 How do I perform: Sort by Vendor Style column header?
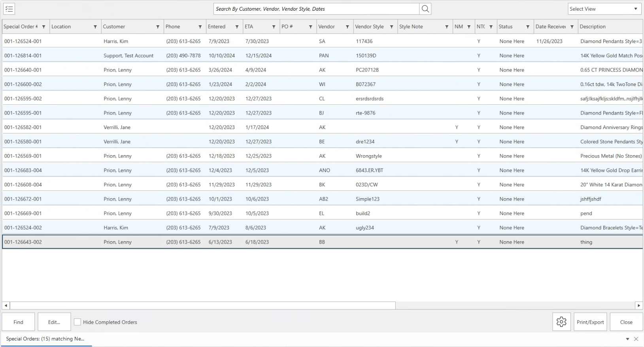369,27
